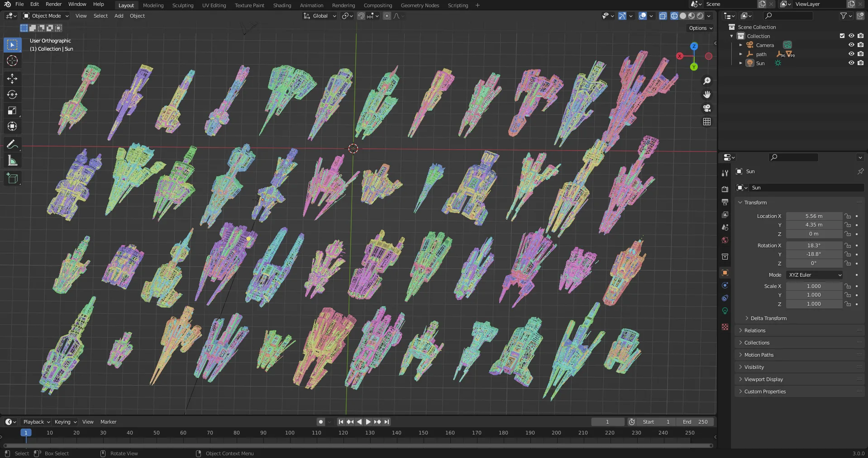Pick the Measure ruler tool
868x458 pixels.
[x=12, y=161]
